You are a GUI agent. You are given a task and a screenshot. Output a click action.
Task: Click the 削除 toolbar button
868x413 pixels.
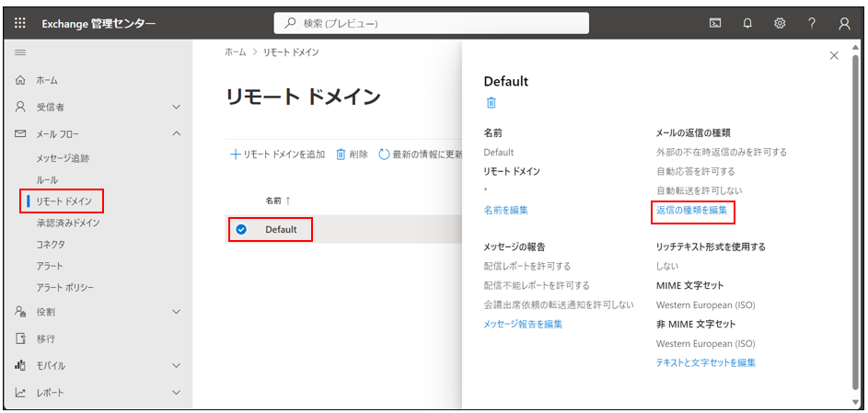click(x=352, y=155)
